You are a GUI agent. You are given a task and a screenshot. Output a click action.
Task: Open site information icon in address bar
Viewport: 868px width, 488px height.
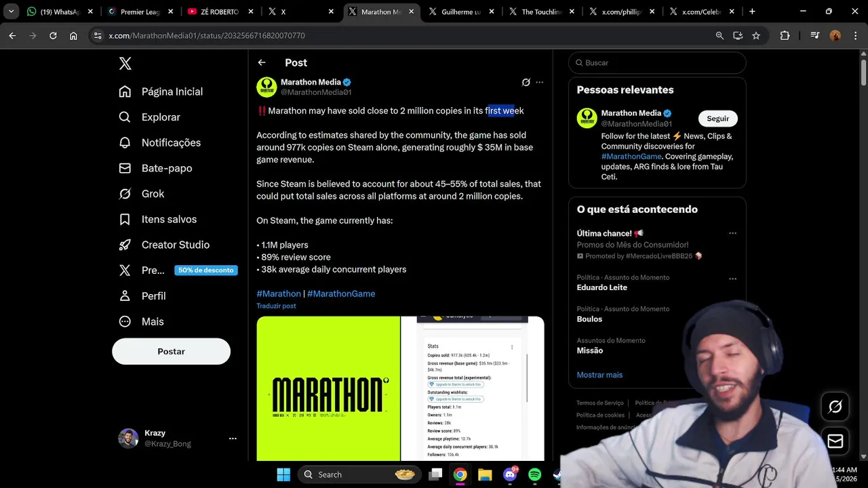tap(97, 35)
